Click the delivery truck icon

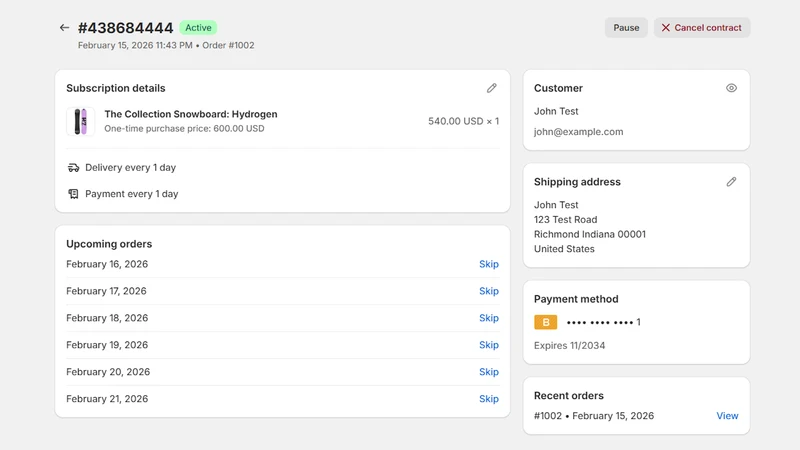coord(73,168)
